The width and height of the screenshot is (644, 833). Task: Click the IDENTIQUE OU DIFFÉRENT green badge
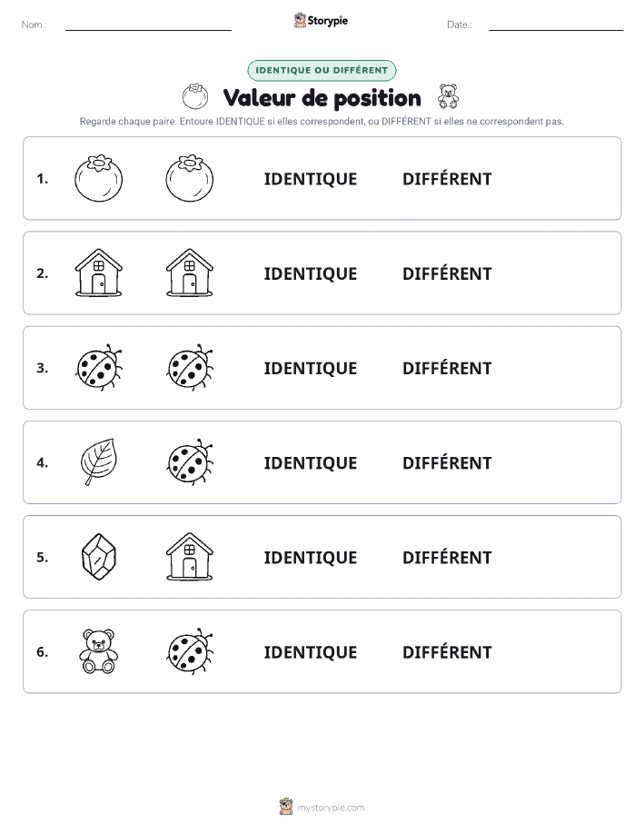[x=322, y=70]
